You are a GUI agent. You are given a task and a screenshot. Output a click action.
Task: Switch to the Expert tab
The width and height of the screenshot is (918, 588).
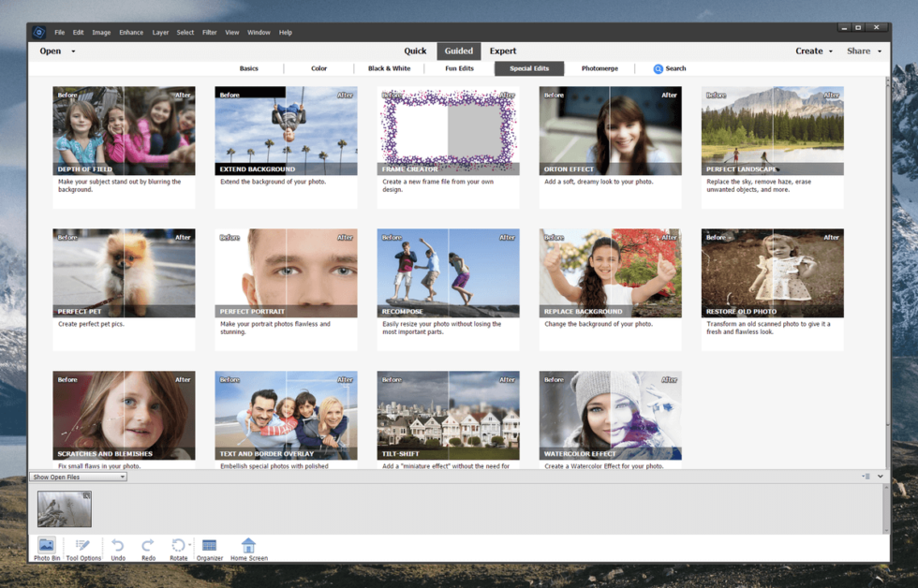click(x=503, y=51)
